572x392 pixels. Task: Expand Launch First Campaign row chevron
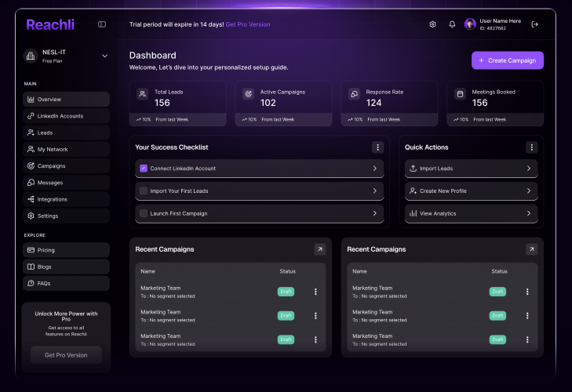click(x=374, y=214)
